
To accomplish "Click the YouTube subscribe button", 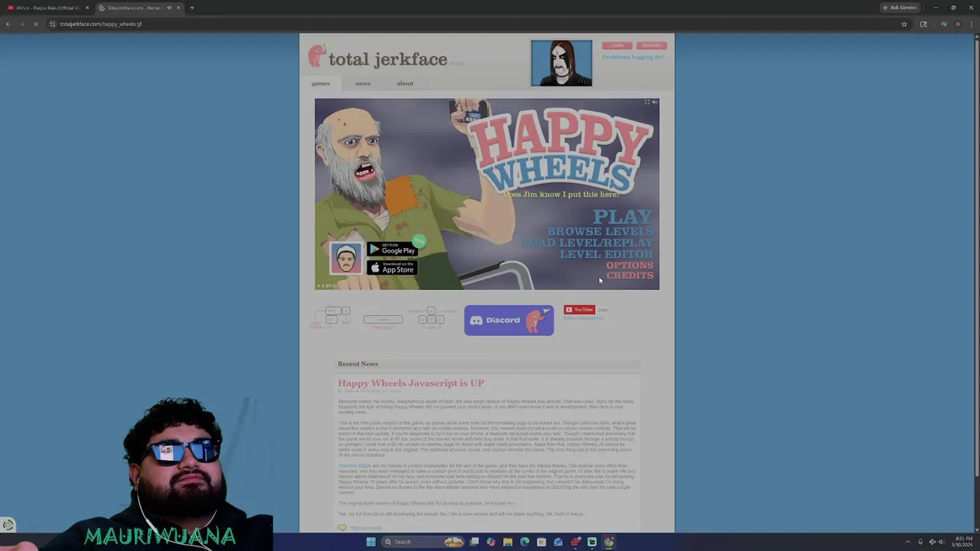I will tap(580, 310).
